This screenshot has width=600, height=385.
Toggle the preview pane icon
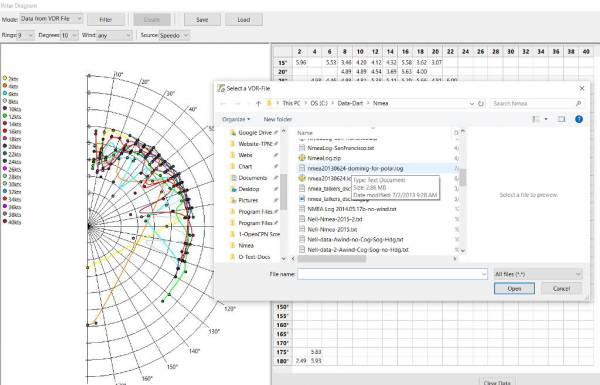click(x=561, y=119)
